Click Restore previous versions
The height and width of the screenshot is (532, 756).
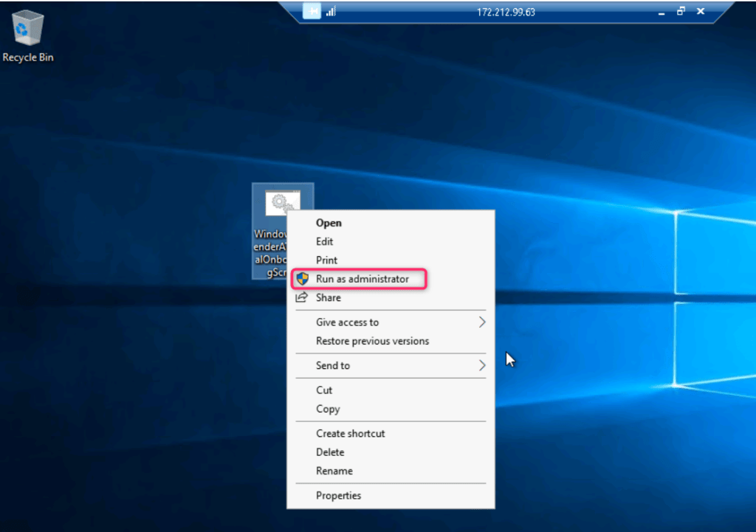[372, 341]
